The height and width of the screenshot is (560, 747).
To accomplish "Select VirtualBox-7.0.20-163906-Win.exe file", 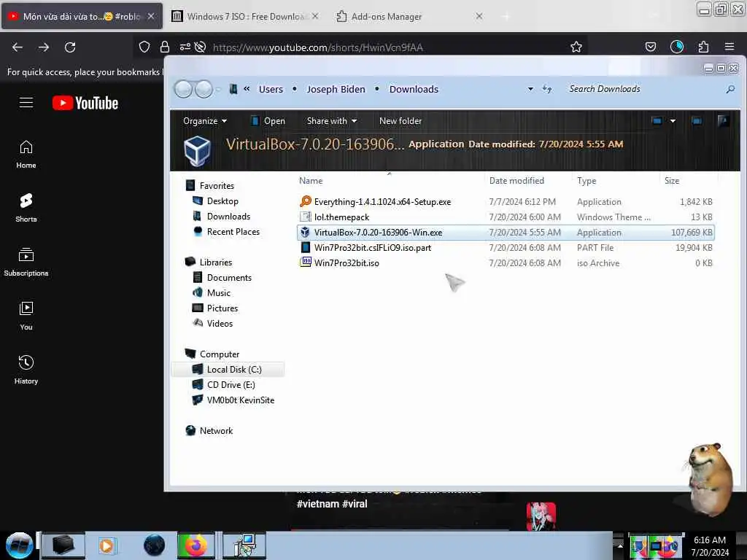I will 506,233.
